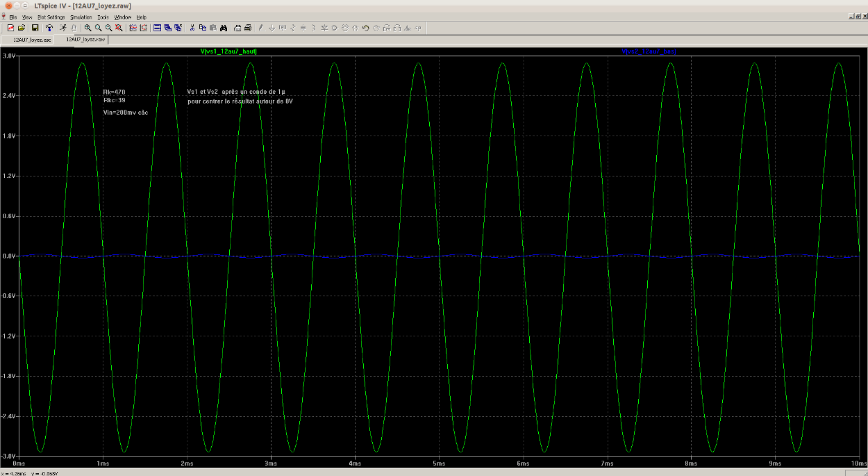This screenshot has height=476, width=868.
Task: Click the Autorange waveform icon
Action: click(x=133, y=28)
